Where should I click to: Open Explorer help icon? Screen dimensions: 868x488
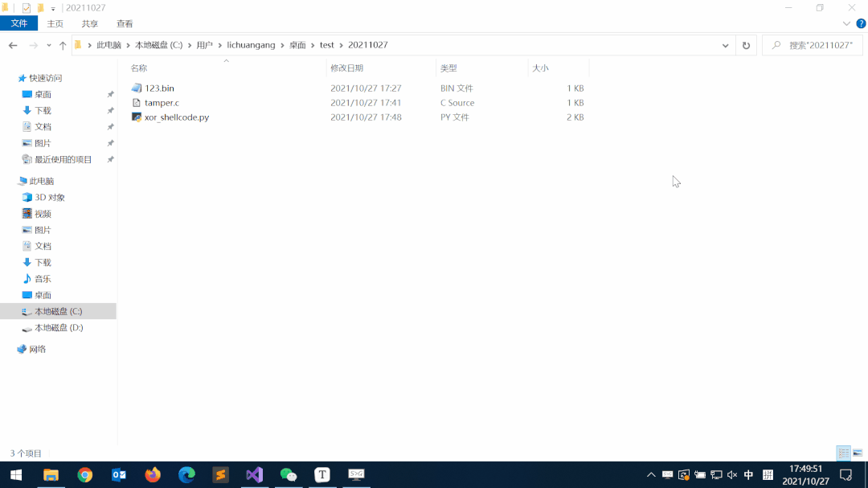[861, 23]
